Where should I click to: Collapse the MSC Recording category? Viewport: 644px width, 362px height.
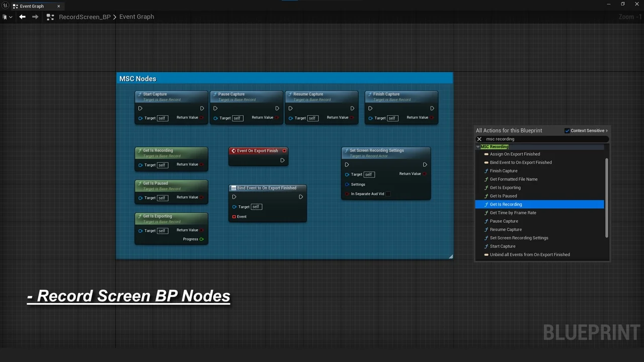click(478, 147)
